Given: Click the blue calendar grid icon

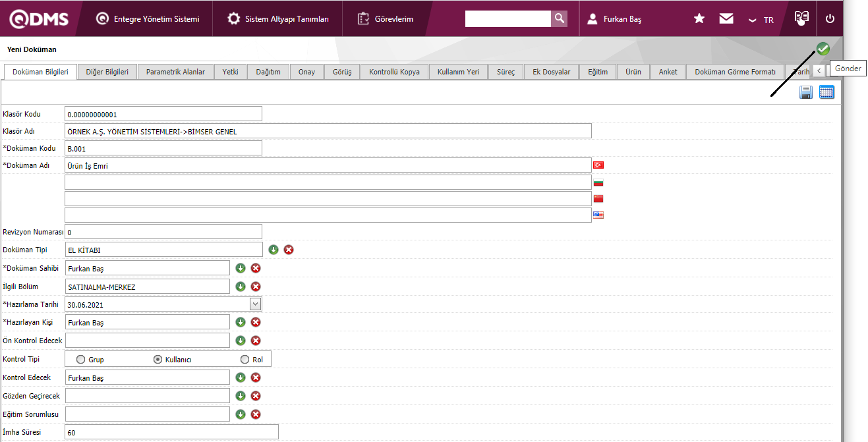Looking at the screenshot, I should coord(826,92).
